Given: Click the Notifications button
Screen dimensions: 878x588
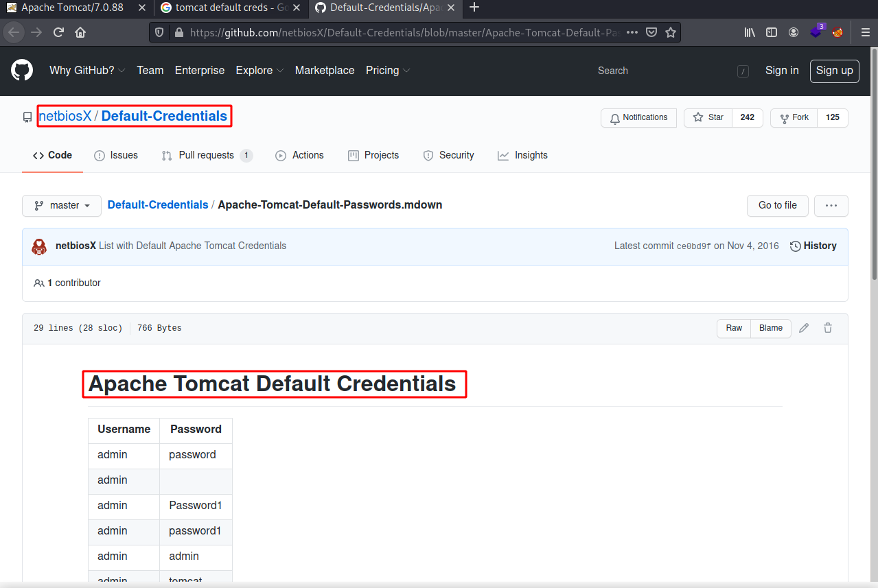Looking at the screenshot, I should pyautogui.click(x=638, y=118).
